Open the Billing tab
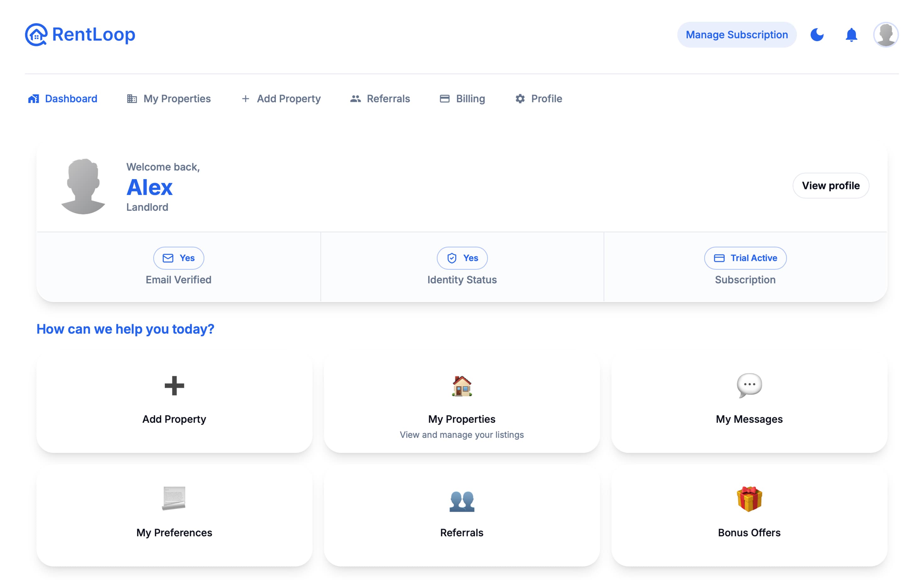 tap(462, 99)
